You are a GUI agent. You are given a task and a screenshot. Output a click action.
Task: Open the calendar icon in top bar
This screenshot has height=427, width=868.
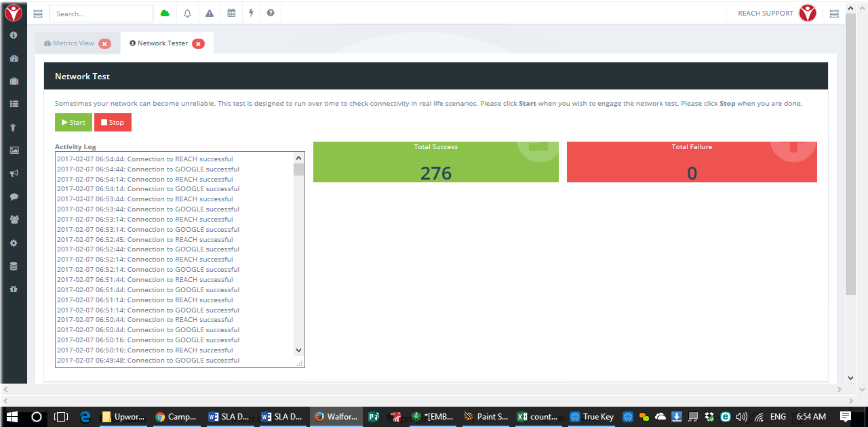231,14
